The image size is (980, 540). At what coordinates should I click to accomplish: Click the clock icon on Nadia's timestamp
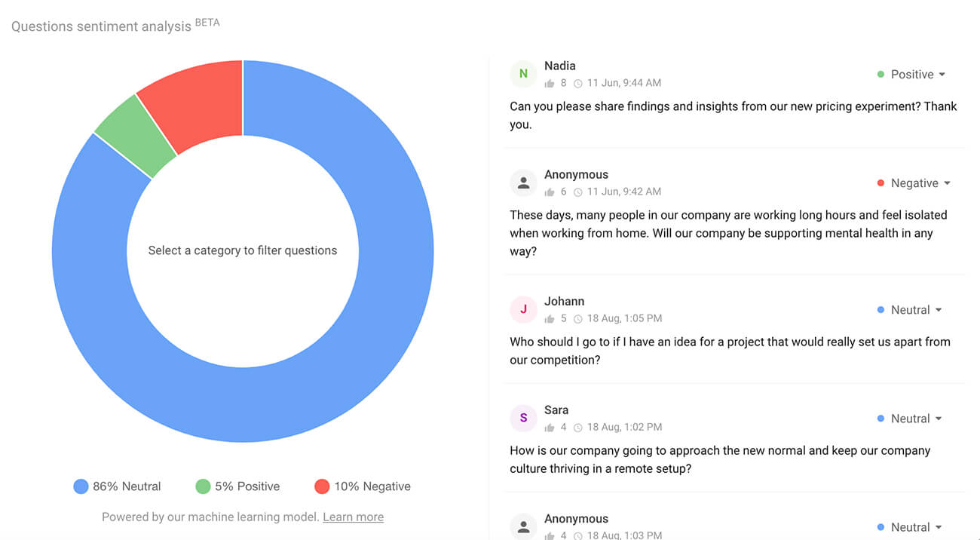(x=578, y=83)
